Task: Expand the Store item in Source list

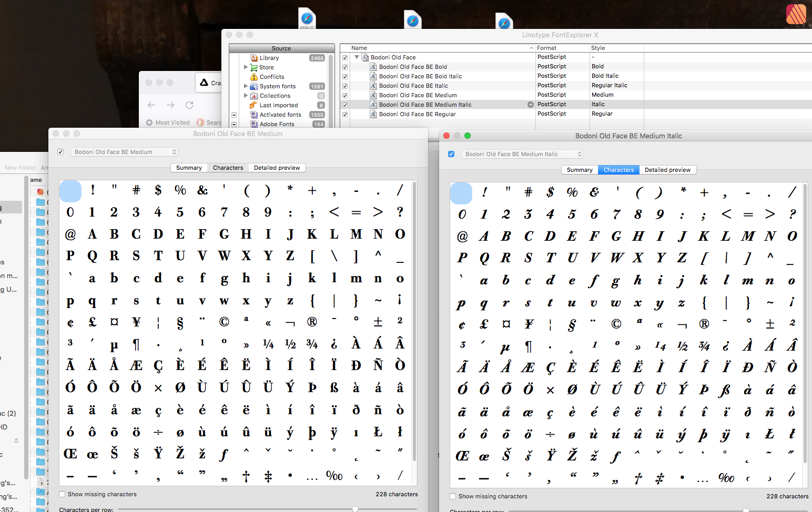Action: (246, 67)
